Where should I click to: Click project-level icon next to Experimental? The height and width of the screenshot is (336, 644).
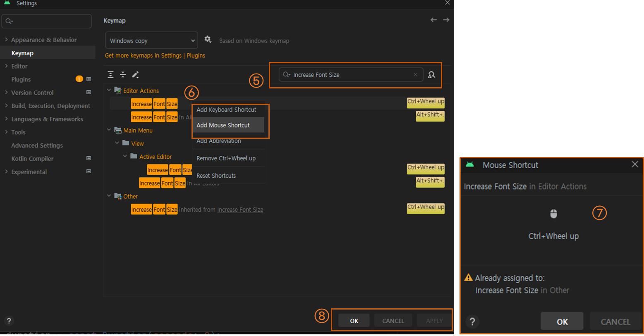(x=89, y=172)
